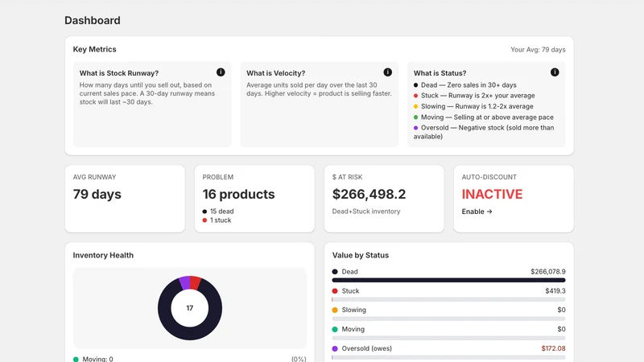Click 'What is Stock Runway?' heading

119,73
